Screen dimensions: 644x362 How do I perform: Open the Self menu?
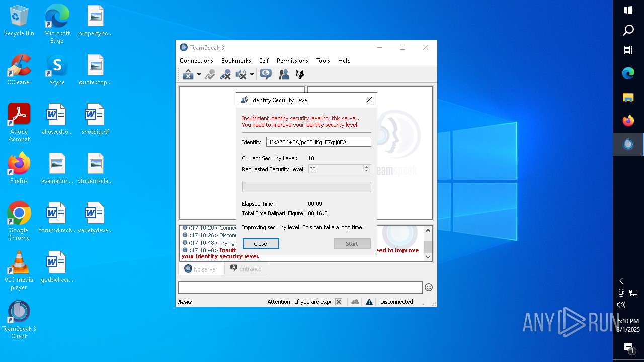coord(264,61)
